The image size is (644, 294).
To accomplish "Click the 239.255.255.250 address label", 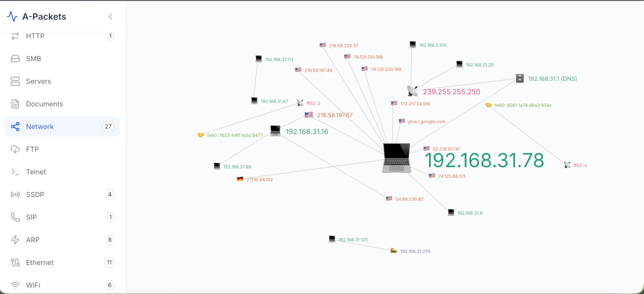I will pos(452,92).
